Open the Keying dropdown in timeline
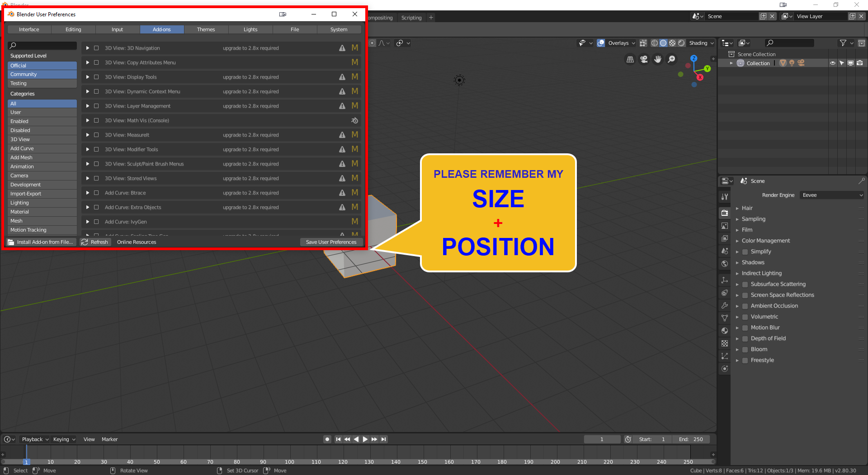868x475 pixels. (64, 439)
